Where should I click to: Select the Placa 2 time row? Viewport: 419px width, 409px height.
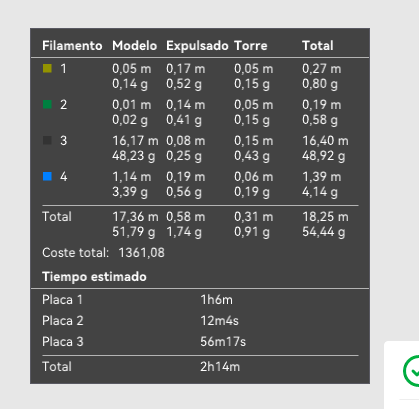pos(200,321)
